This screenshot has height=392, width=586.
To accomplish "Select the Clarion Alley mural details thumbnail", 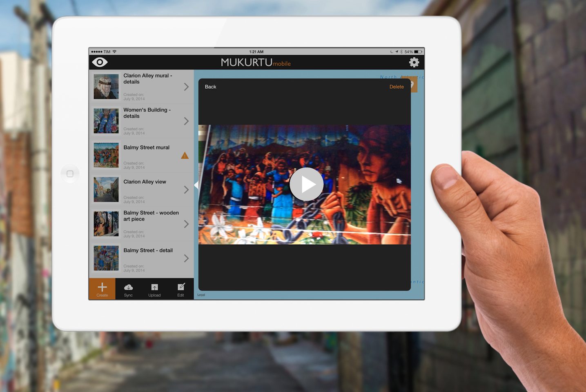I will click(x=106, y=87).
